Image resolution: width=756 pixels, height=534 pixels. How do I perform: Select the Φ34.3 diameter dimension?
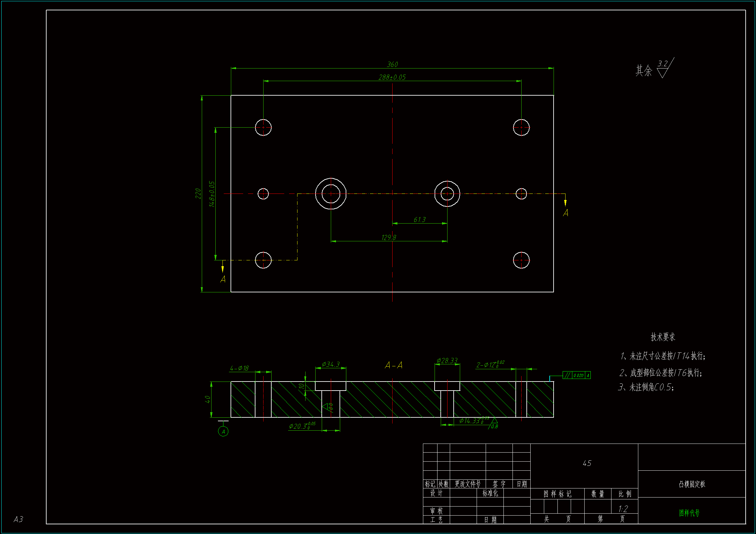coord(330,364)
